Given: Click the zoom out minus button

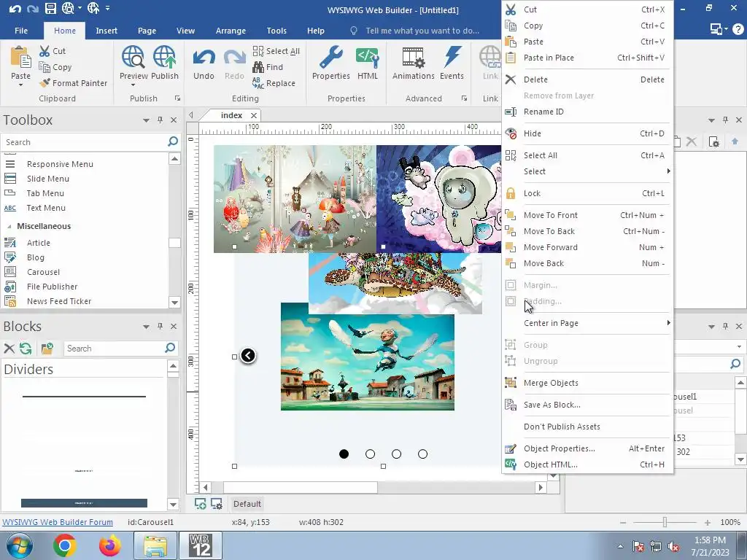Looking at the screenshot, I should 623,522.
